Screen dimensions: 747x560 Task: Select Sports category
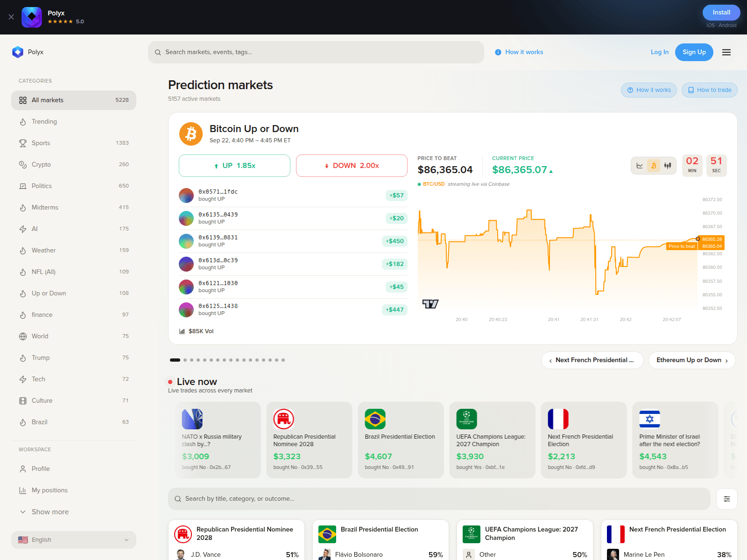[74, 143]
